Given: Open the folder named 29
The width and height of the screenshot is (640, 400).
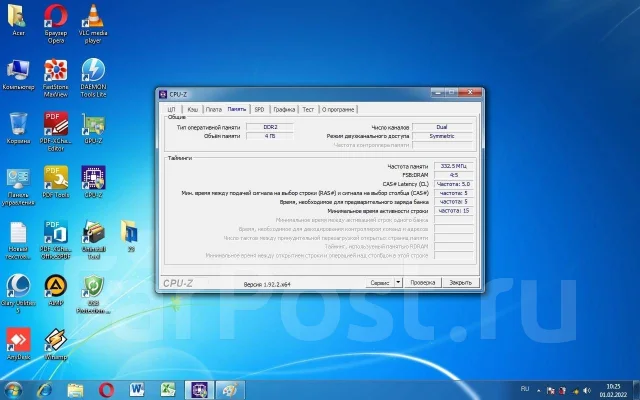Looking at the screenshot, I should click(130, 236).
